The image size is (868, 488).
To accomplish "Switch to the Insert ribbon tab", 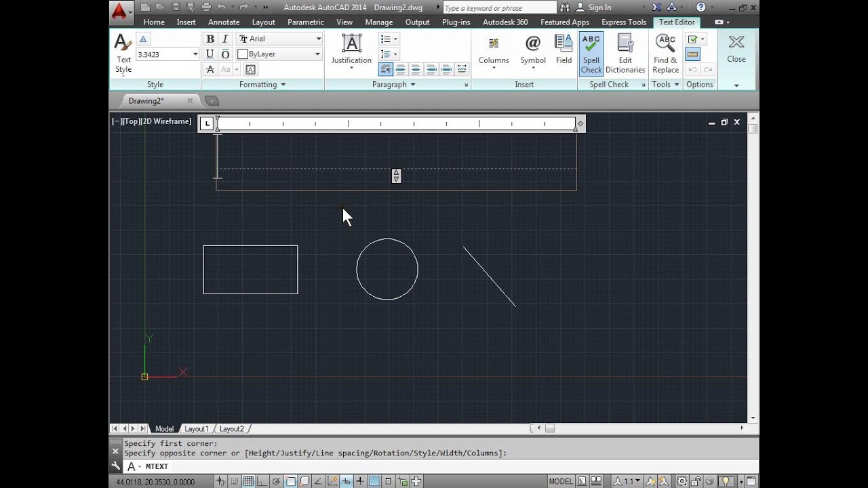I will coord(186,22).
